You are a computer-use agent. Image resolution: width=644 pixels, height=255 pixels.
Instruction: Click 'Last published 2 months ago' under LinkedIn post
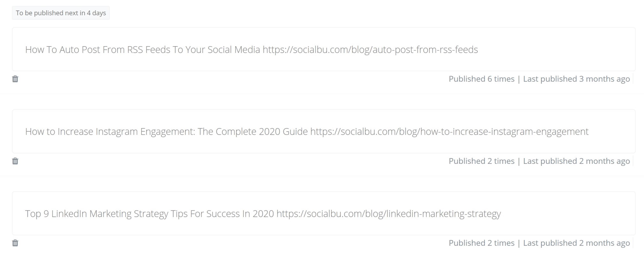[x=576, y=243]
